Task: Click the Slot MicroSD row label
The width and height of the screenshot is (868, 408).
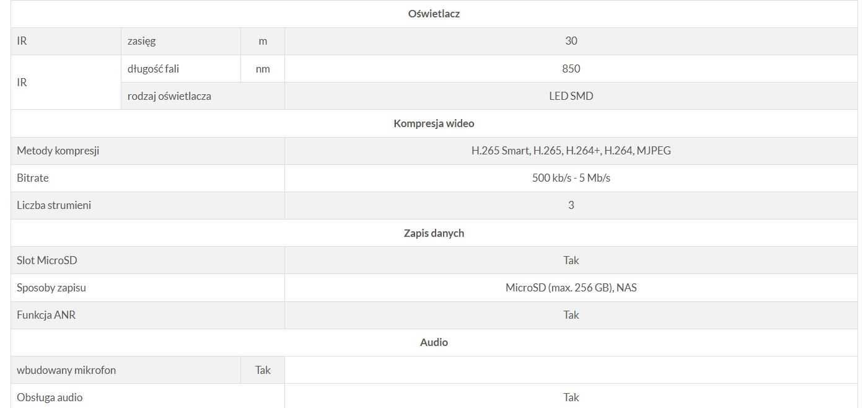Action: coord(46,260)
